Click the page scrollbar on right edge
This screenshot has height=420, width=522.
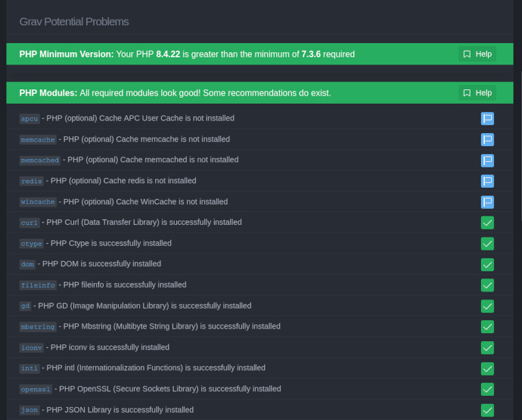pyautogui.click(x=521, y=146)
